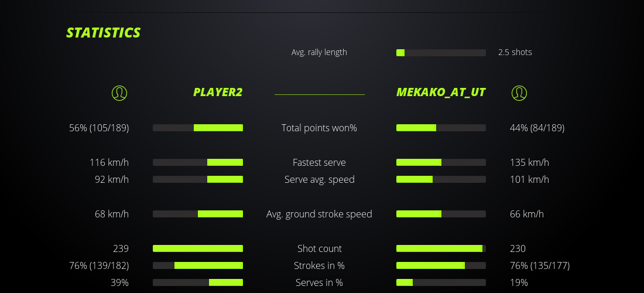The width and height of the screenshot is (644, 293).
Task: Click the Avg. rally length progress bar
Action: 441,53
